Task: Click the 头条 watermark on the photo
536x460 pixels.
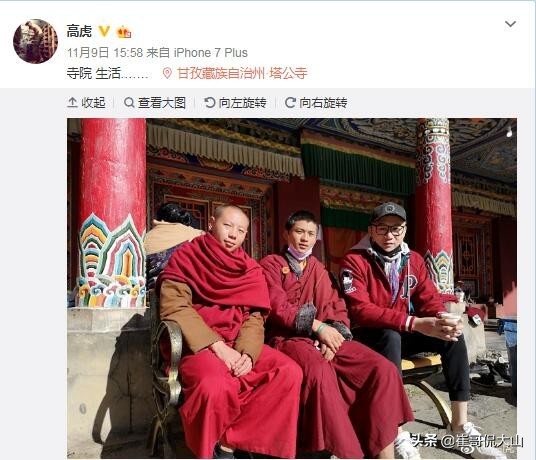Action: (423, 441)
